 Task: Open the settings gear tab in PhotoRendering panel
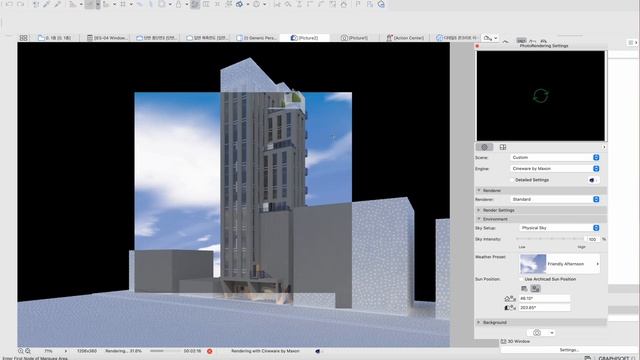tap(484, 147)
